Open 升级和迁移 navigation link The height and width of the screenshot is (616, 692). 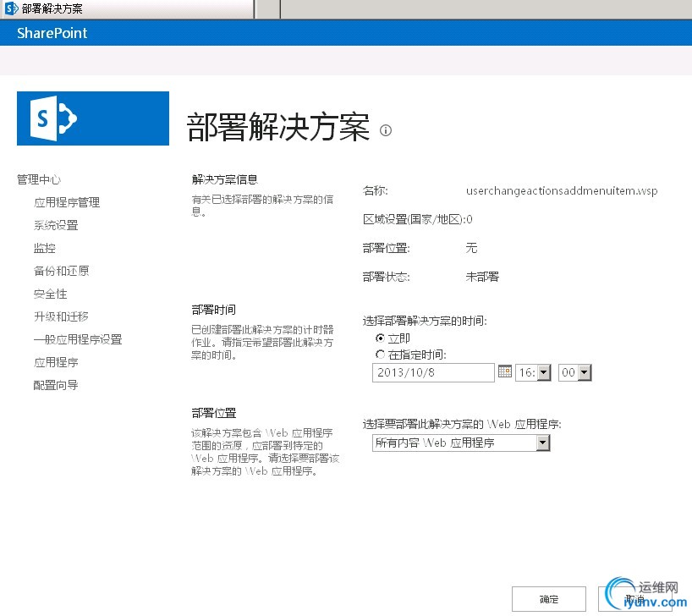pyautogui.click(x=62, y=316)
